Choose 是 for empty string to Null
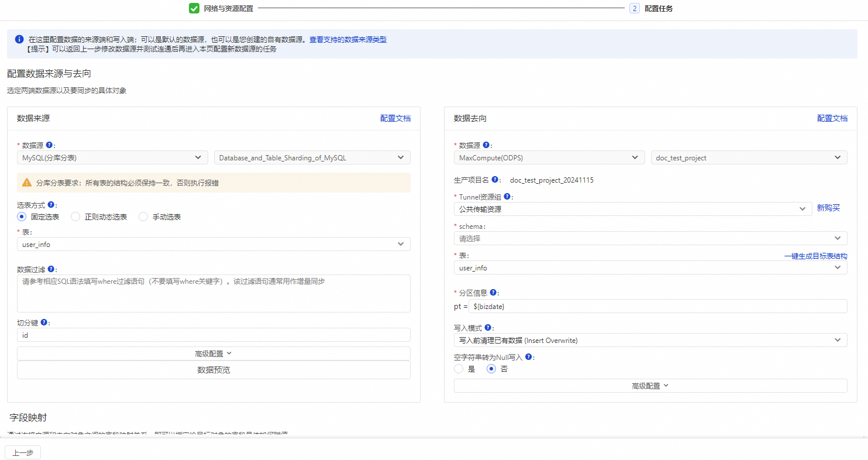Screen dimensions: 868x460 click(459, 369)
